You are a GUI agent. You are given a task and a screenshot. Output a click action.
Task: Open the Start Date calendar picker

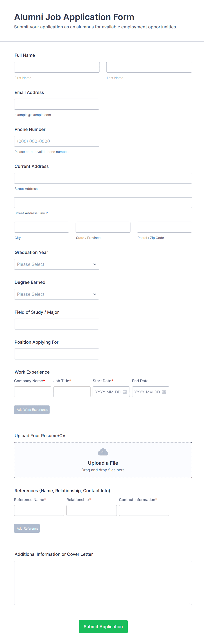(x=124, y=392)
